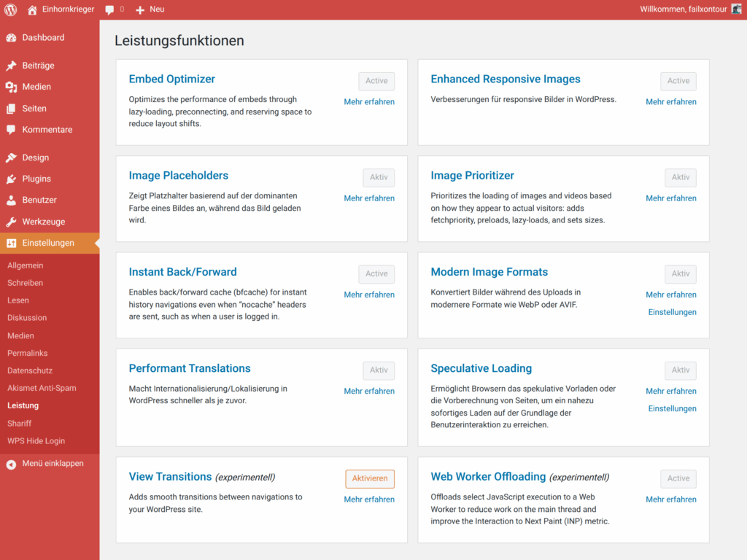Click the Werkzeuge wrench icon
The height and width of the screenshot is (560, 747).
click(x=12, y=222)
